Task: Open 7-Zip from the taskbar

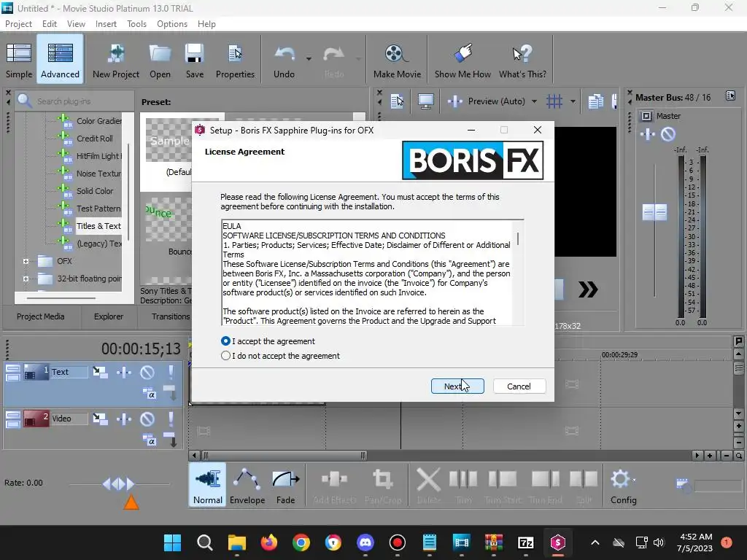Action: (x=526, y=542)
